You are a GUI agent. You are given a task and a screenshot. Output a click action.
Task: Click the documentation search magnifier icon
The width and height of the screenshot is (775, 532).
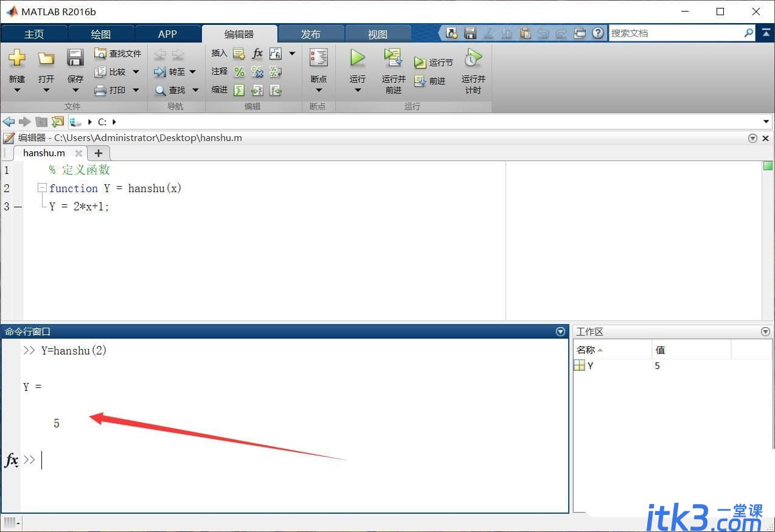point(749,33)
